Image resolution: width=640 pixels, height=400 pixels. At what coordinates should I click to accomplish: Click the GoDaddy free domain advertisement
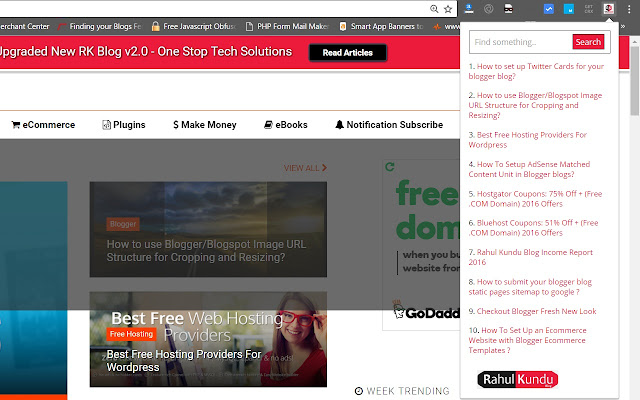coord(421,245)
